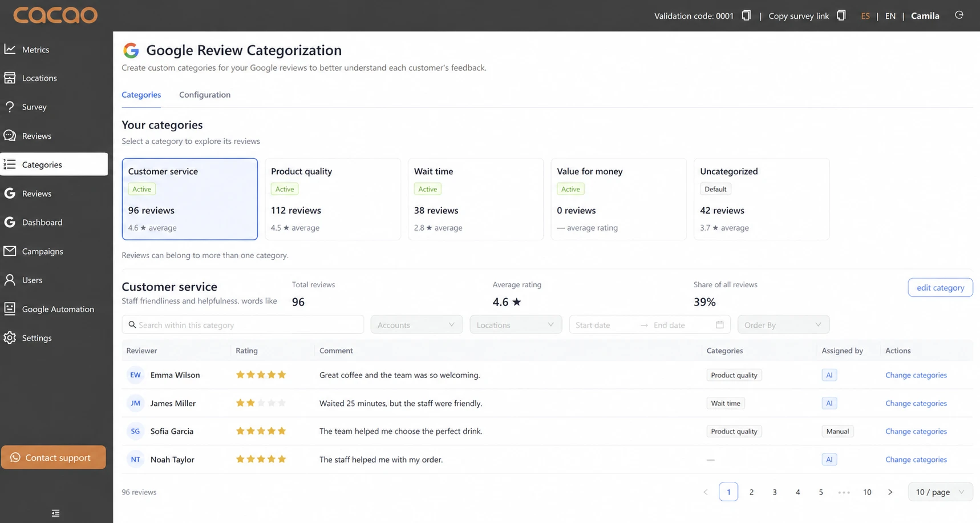Open Google Automation menu item

click(x=54, y=309)
